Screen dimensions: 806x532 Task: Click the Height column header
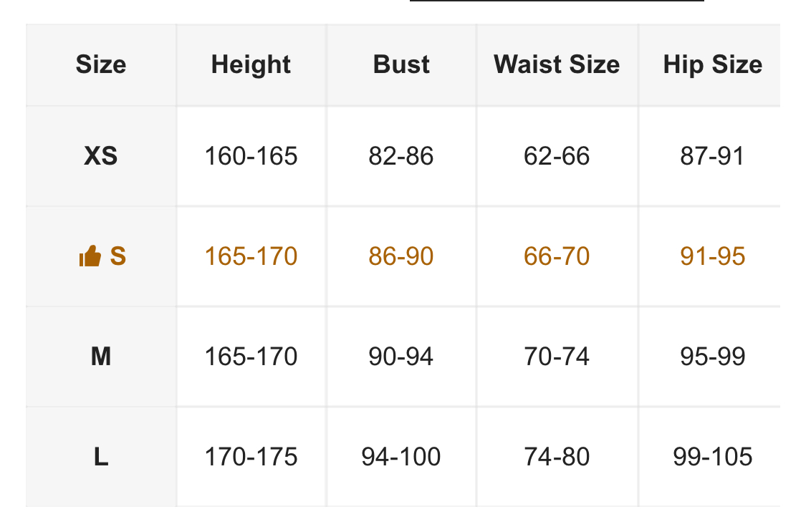251,64
